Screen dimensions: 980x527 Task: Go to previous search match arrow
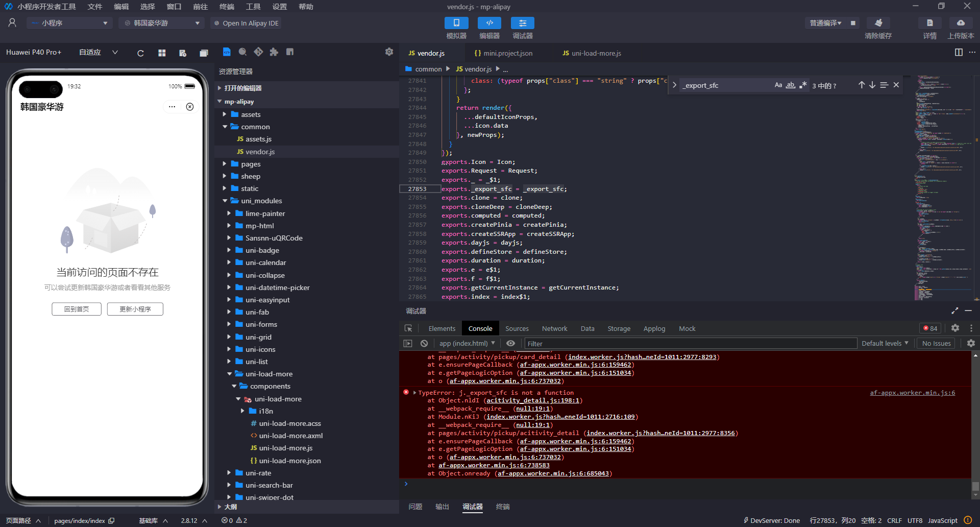pyautogui.click(x=862, y=85)
